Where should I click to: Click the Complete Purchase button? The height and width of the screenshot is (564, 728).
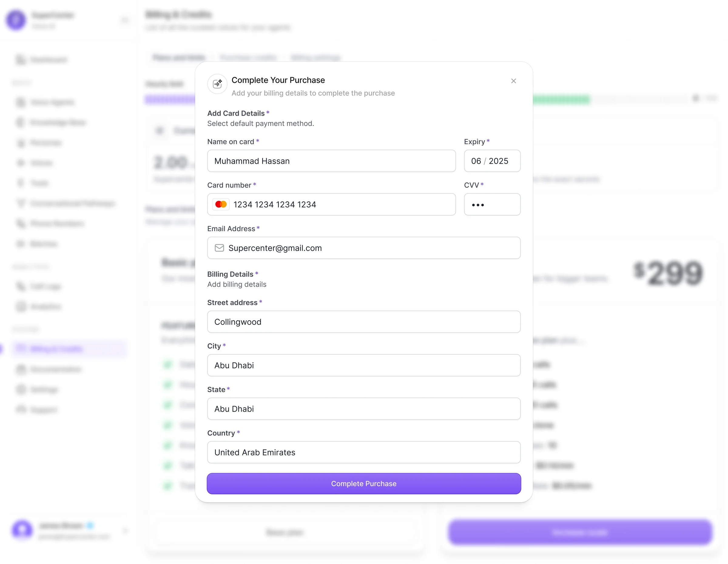point(364,483)
